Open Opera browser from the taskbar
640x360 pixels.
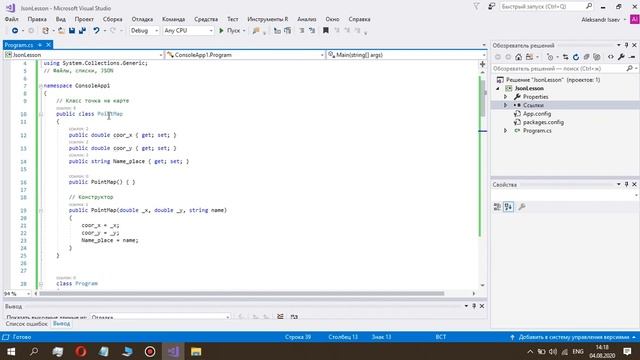point(81,351)
